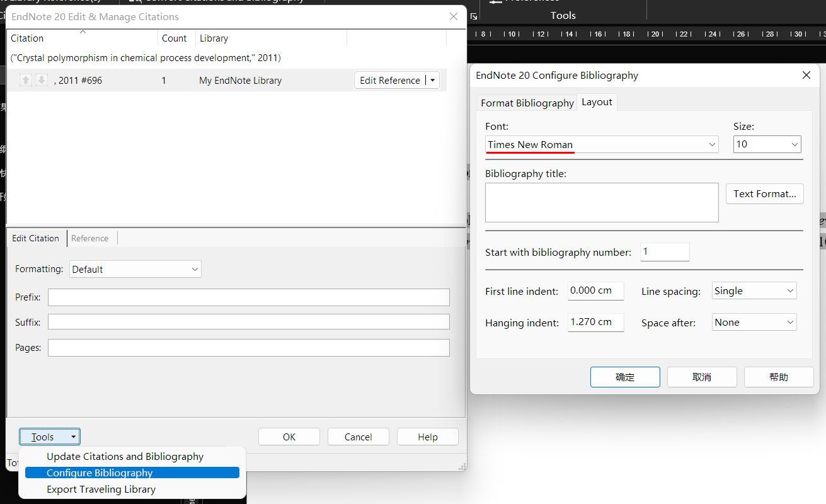Image resolution: width=826 pixels, height=504 pixels.
Task: Focus the Pages input field
Action: (x=249, y=348)
